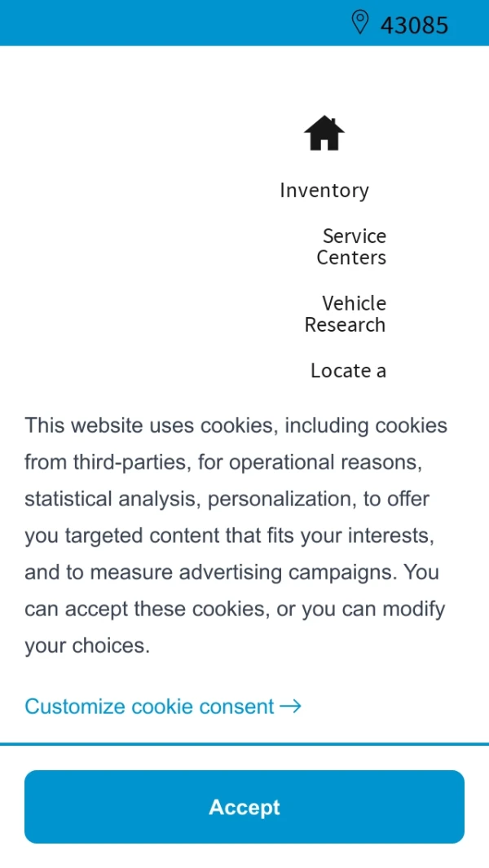Choose the 'Locate a' menu entry
This screenshot has width=489, height=868.
click(x=348, y=371)
